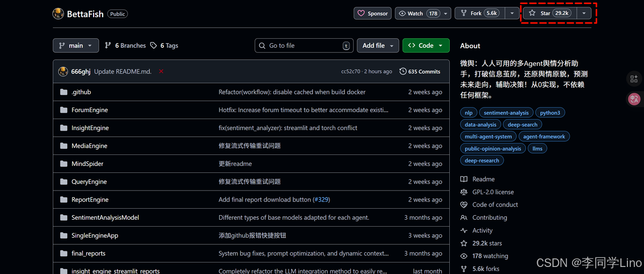Click the .github folder icon
This screenshot has height=274, width=644.
pyautogui.click(x=63, y=92)
